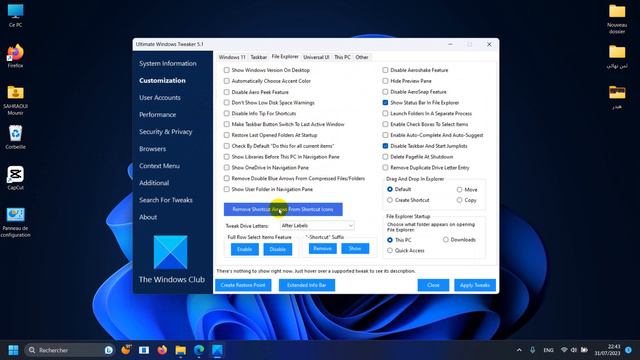
Task: Click Apply Tweaks button
Action: 475,285
